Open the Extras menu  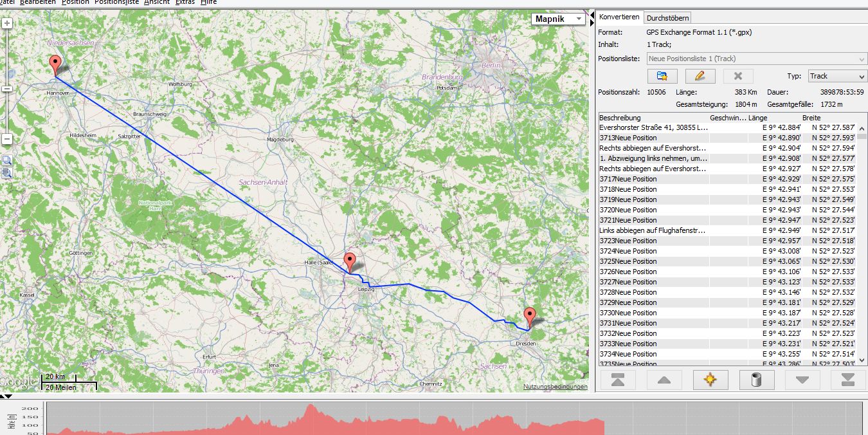click(x=185, y=3)
